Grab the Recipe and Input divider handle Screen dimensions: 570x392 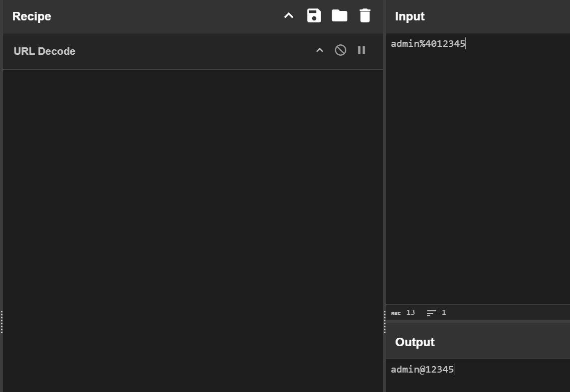[384, 322]
